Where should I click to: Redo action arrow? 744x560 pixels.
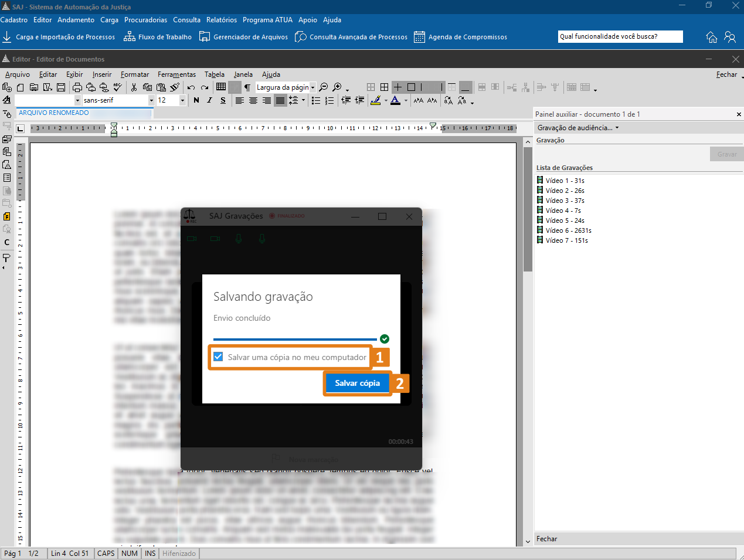205,87
